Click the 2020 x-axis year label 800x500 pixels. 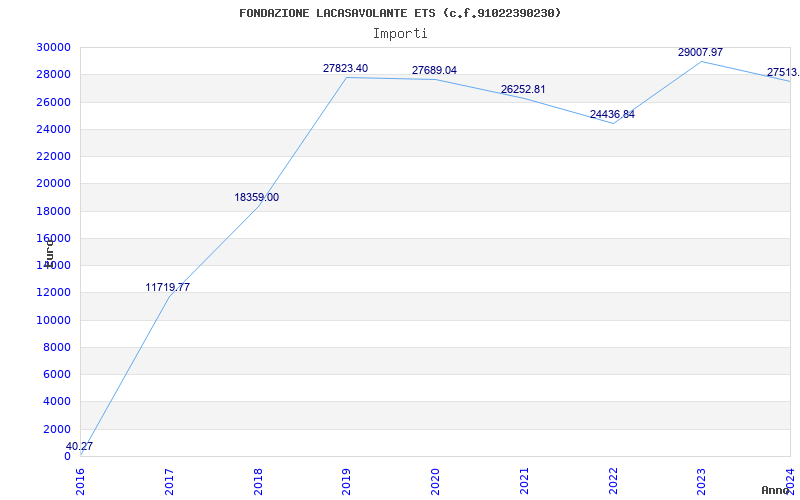436,481
